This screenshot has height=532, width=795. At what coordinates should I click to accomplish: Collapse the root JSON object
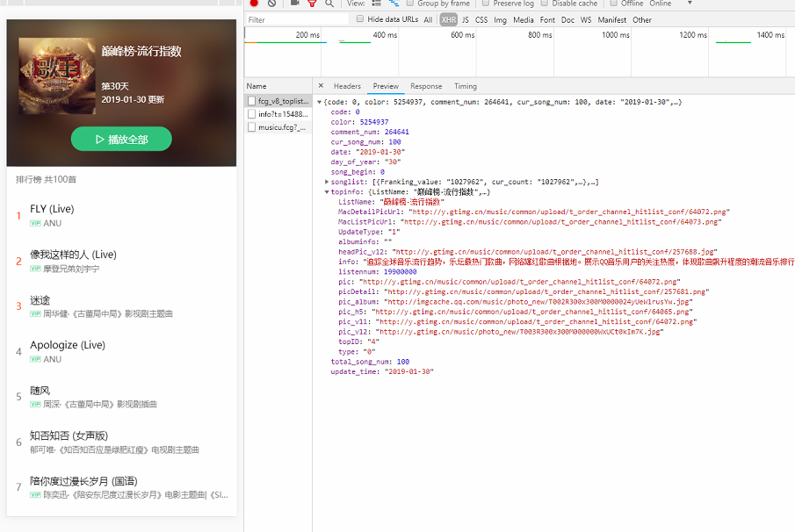coord(320,103)
